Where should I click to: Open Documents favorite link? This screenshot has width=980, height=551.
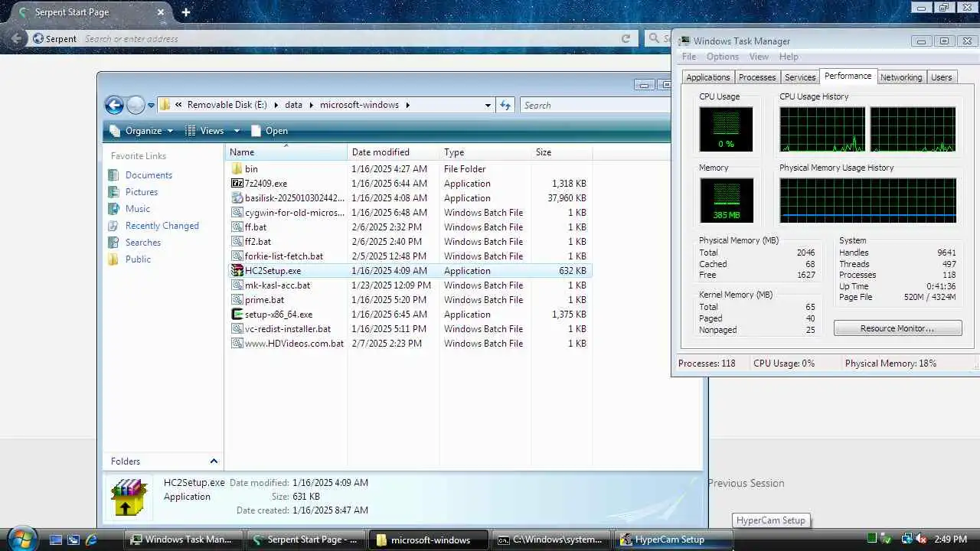(x=149, y=175)
